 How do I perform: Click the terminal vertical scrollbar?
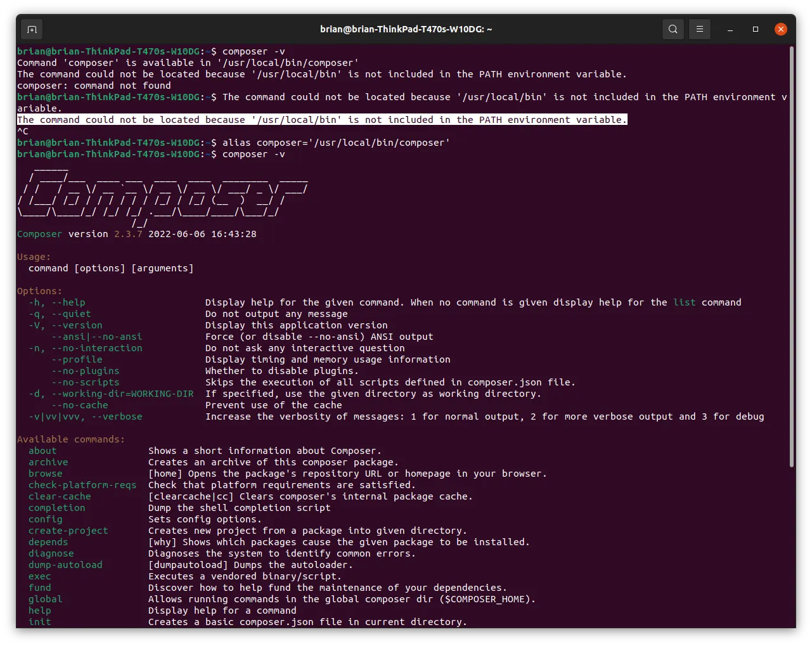(792, 257)
